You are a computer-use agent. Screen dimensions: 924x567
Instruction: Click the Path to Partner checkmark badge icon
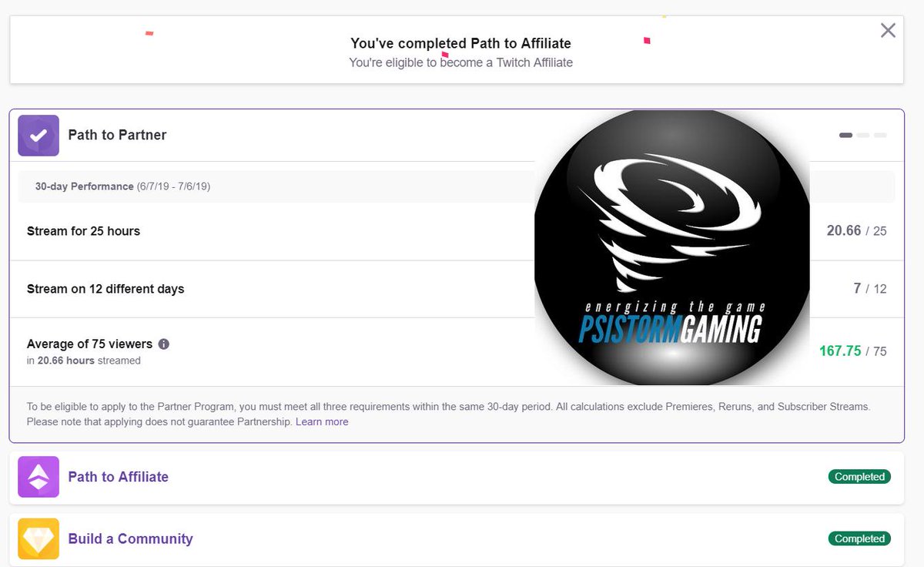click(38, 136)
